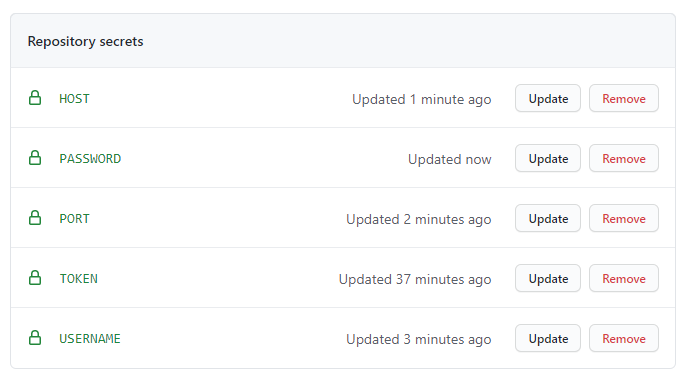Select the PASSWORD secret name
This screenshot has height=387, width=693.
tap(90, 159)
